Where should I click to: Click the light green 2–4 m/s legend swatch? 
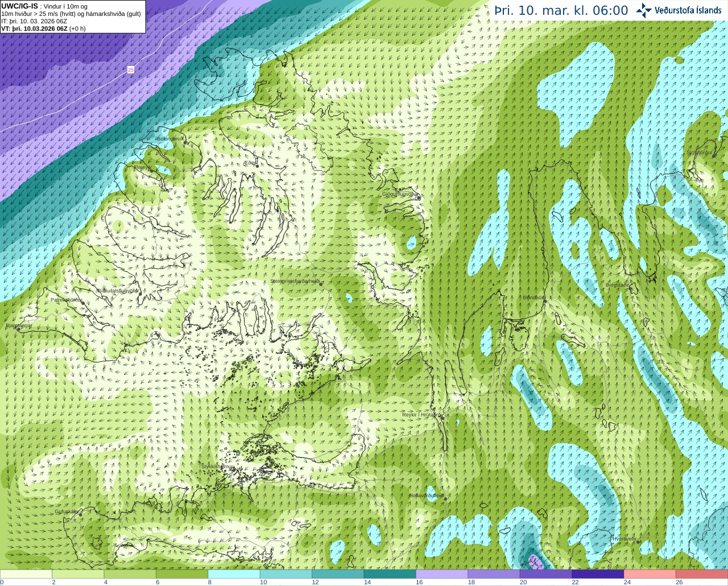point(78,574)
